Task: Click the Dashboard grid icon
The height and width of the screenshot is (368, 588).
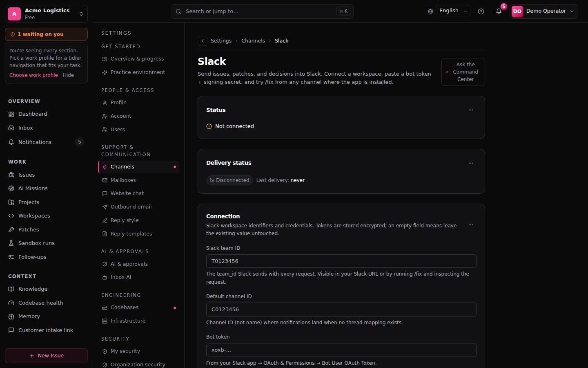Action: [x=11, y=114]
